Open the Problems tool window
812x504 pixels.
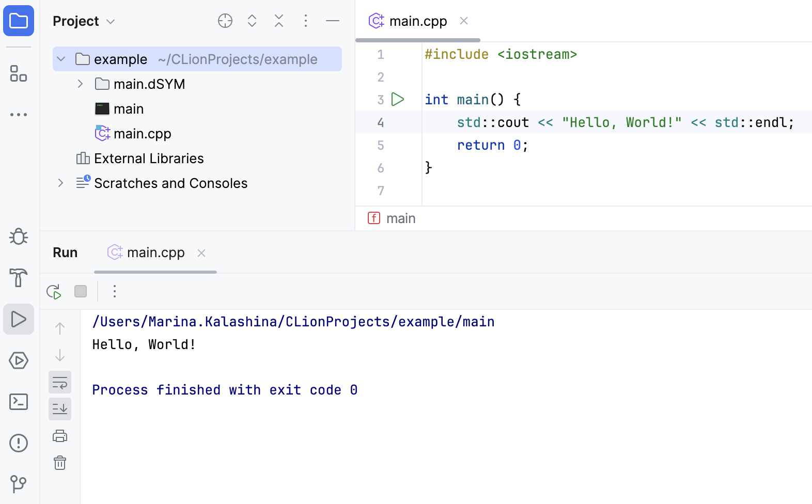(x=19, y=443)
